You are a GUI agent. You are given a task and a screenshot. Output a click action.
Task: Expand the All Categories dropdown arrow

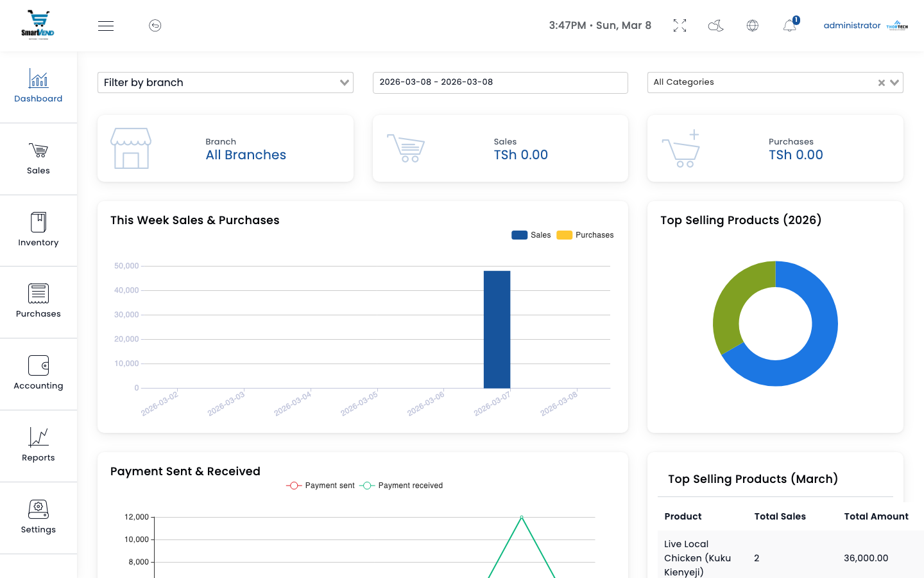(x=894, y=83)
